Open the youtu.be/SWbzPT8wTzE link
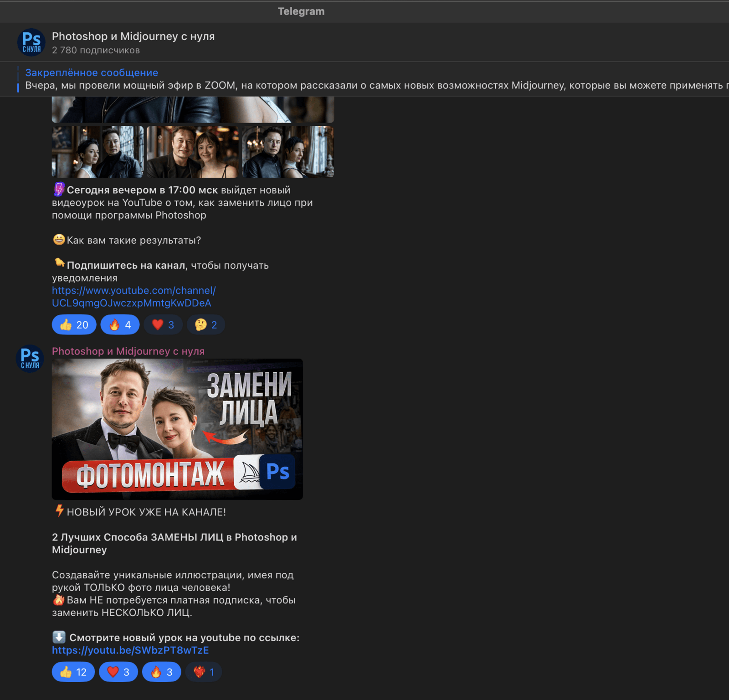 [x=130, y=650]
